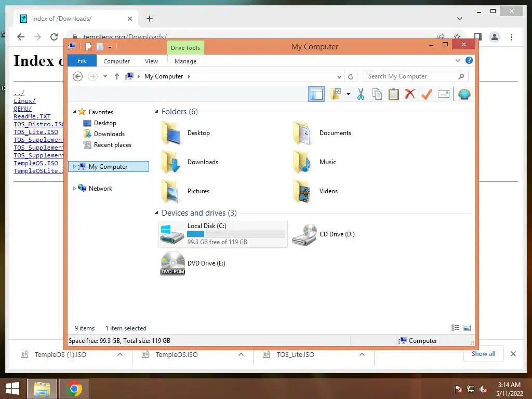Click the Explorer refresh button

click(x=351, y=76)
